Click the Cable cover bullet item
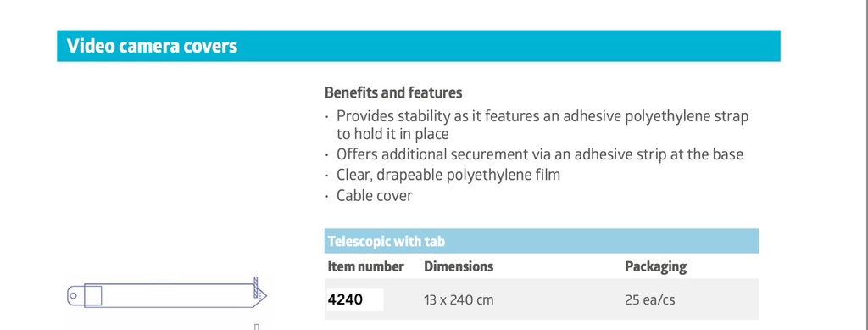 tap(374, 195)
